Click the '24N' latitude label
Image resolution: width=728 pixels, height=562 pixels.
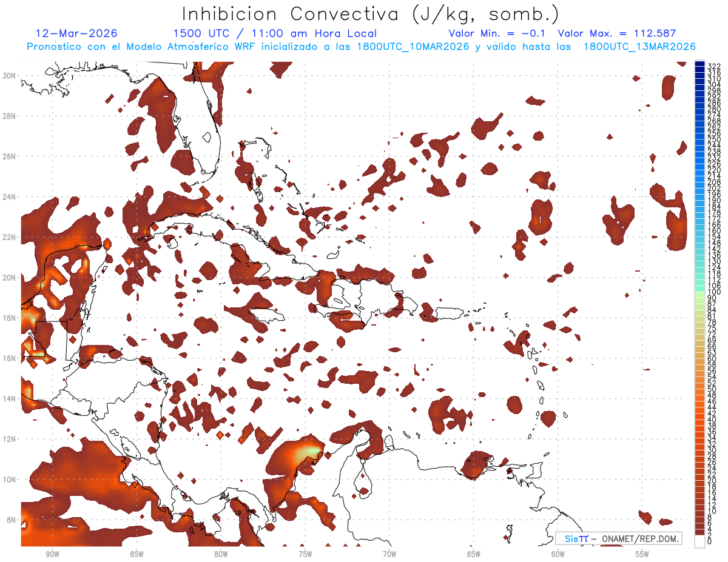10,197
